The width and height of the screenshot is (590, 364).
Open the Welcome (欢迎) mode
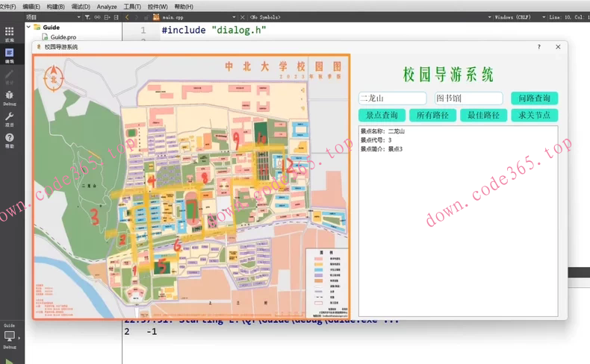pos(10,34)
